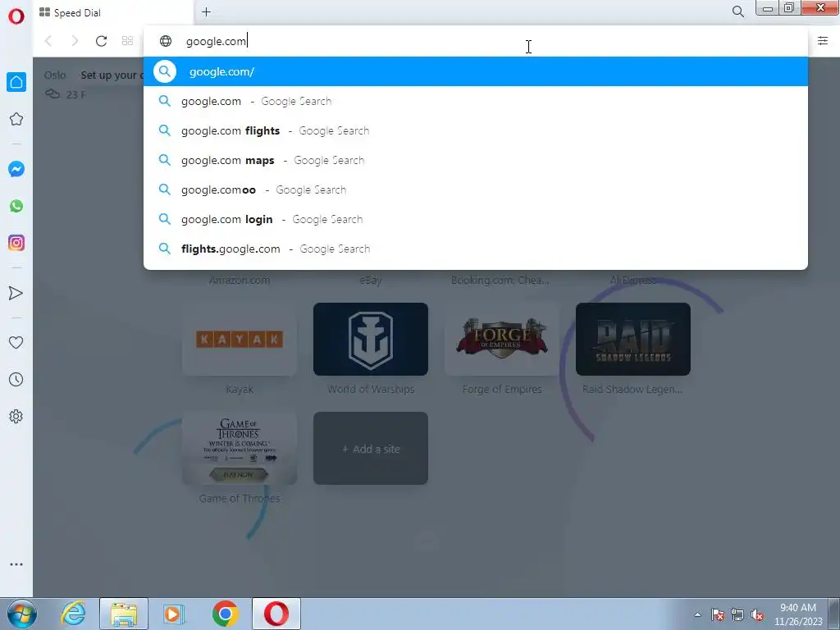Open Facebook Messenger in sidebar
840x630 pixels.
tap(16, 169)
